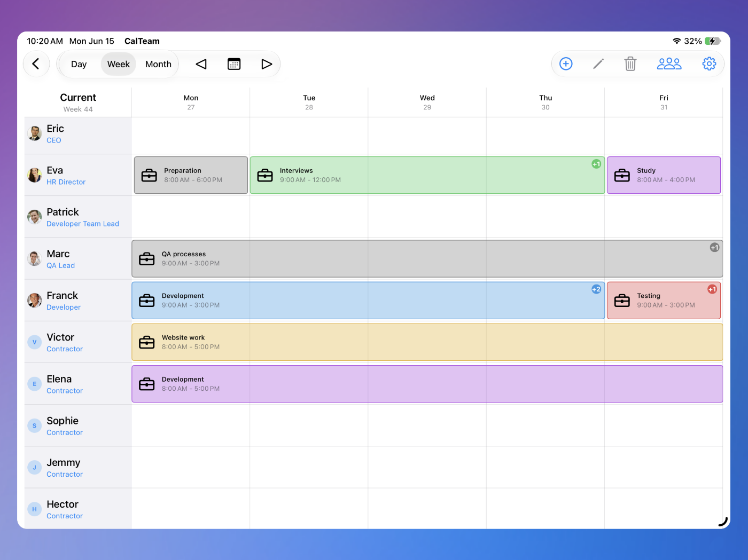Switch to Day view

(x=79, y=64)
